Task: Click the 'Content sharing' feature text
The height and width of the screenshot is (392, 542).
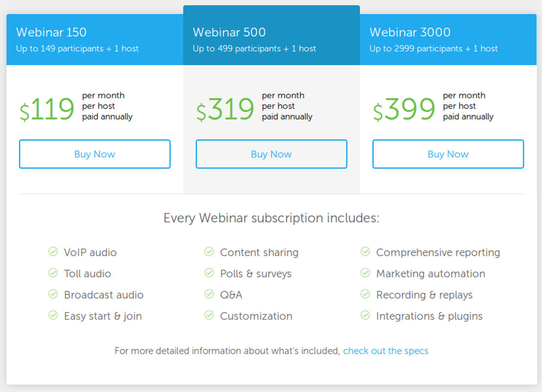Action: pos(259,253)
